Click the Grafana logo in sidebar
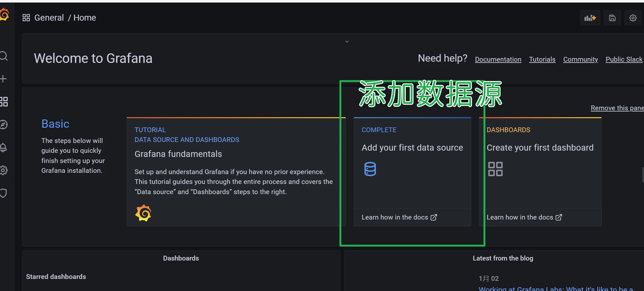 point(4,15)
